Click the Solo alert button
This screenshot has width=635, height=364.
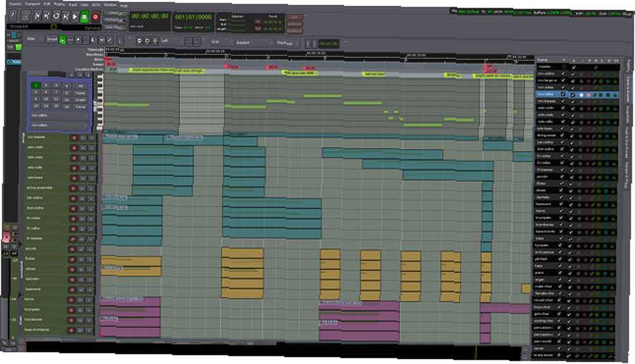pyautogui.click(x=295, y=18)
